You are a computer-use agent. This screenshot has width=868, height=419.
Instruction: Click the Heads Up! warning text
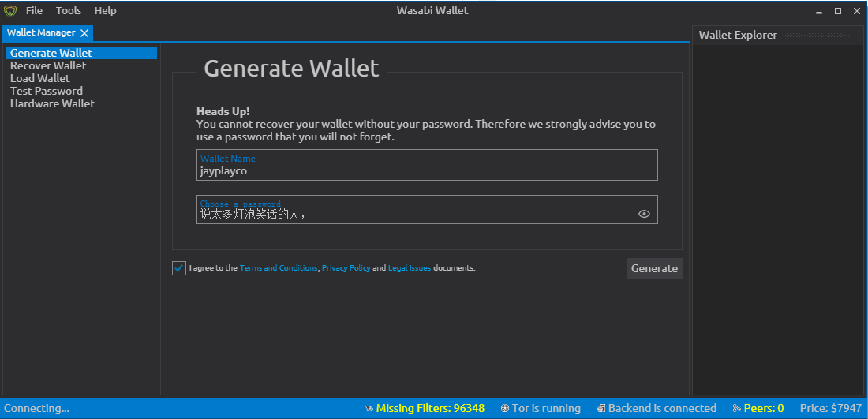click(223, 111)
